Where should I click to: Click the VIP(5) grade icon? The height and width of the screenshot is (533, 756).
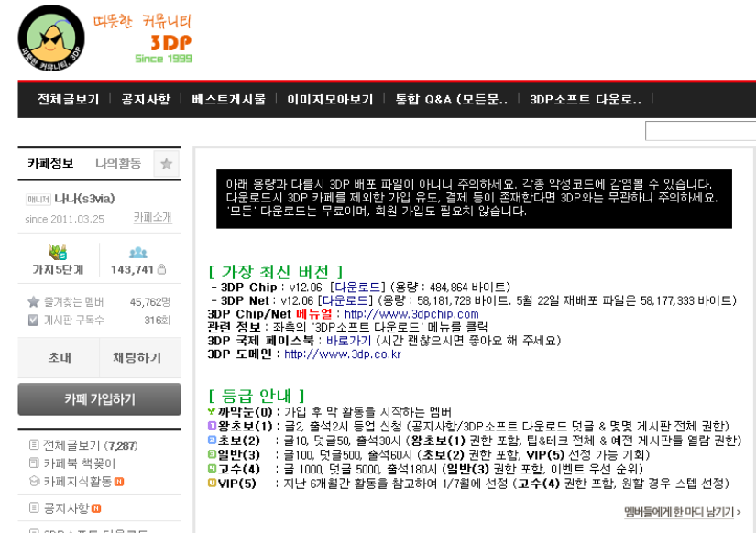(x=212, y=483)
